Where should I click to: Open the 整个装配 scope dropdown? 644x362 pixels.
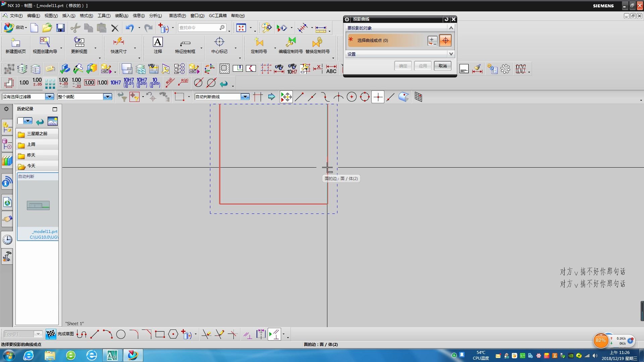click(x=107, y=97)
